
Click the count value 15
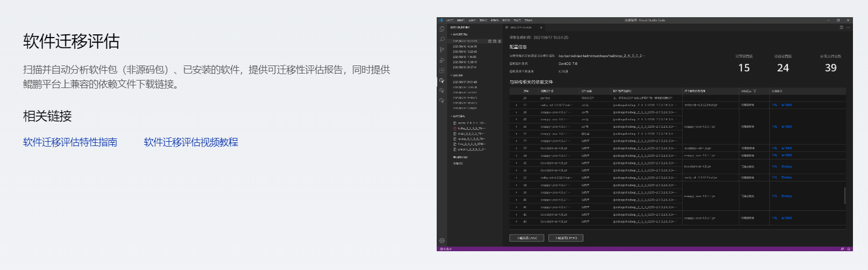point(744,68)
